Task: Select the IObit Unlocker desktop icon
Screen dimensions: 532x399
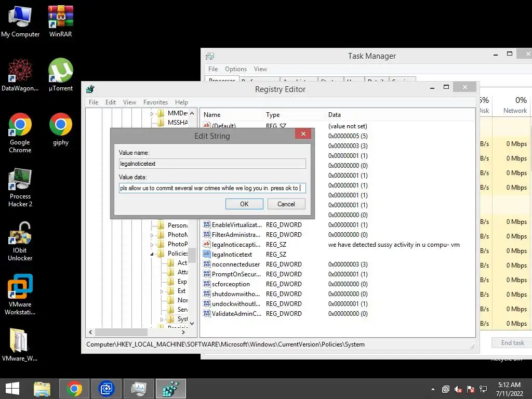Action: click(20, 241)
